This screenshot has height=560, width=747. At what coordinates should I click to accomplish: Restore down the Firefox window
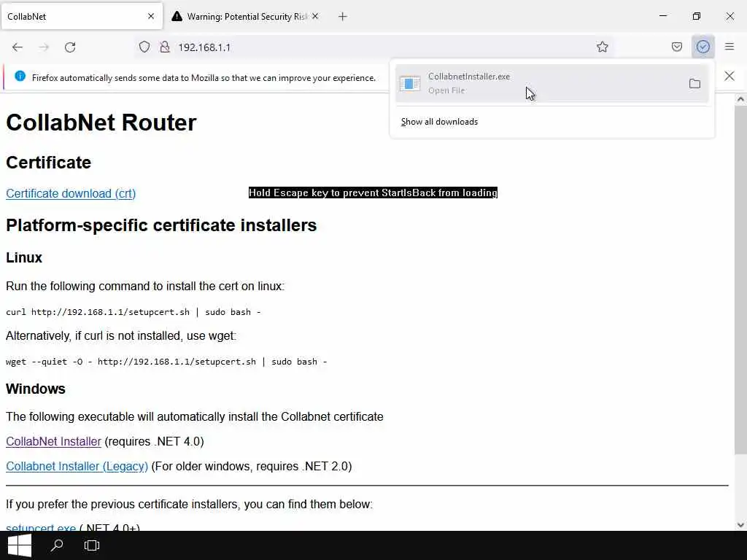(x=697, y=16)
